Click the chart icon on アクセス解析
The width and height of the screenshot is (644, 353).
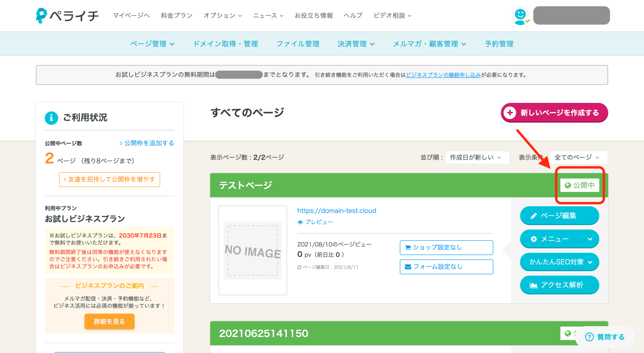[533, 285]
